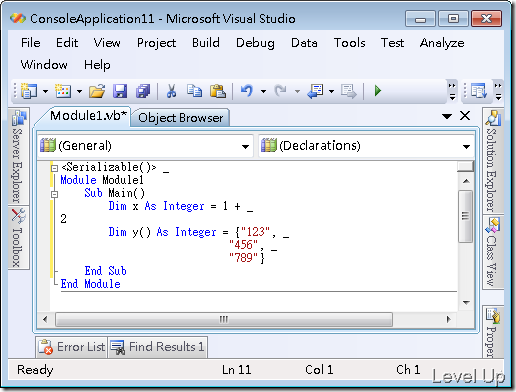Click the second toolbar's window icon

pyautogui.click(x=479, y=91)
